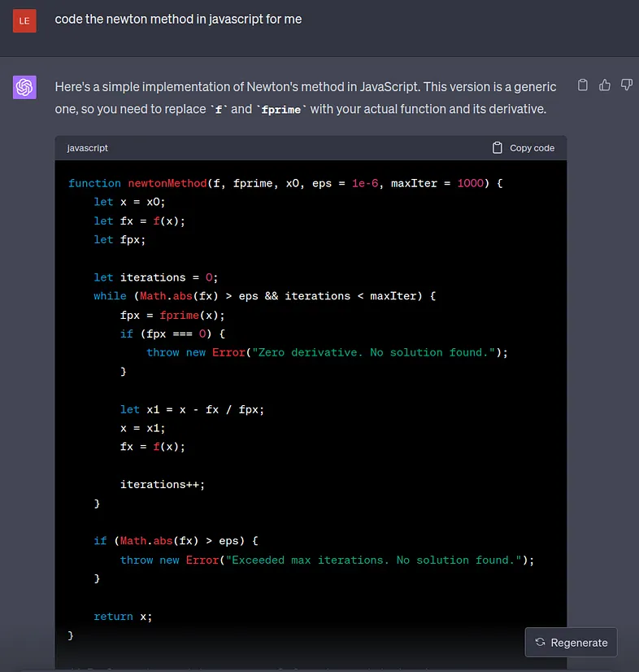The image size is (639, 672).
Task: Give the response a thumbs down
Action: tap(626, 85)
